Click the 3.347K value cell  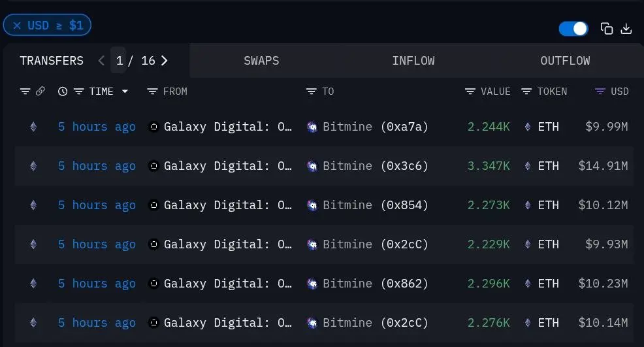pyautogui.click(x=489, y=166)
